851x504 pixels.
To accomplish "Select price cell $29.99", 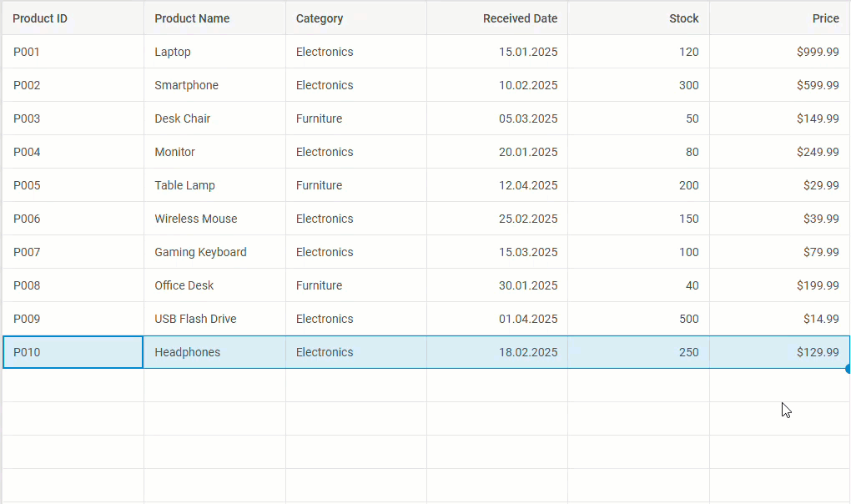I will pos(780,185).
